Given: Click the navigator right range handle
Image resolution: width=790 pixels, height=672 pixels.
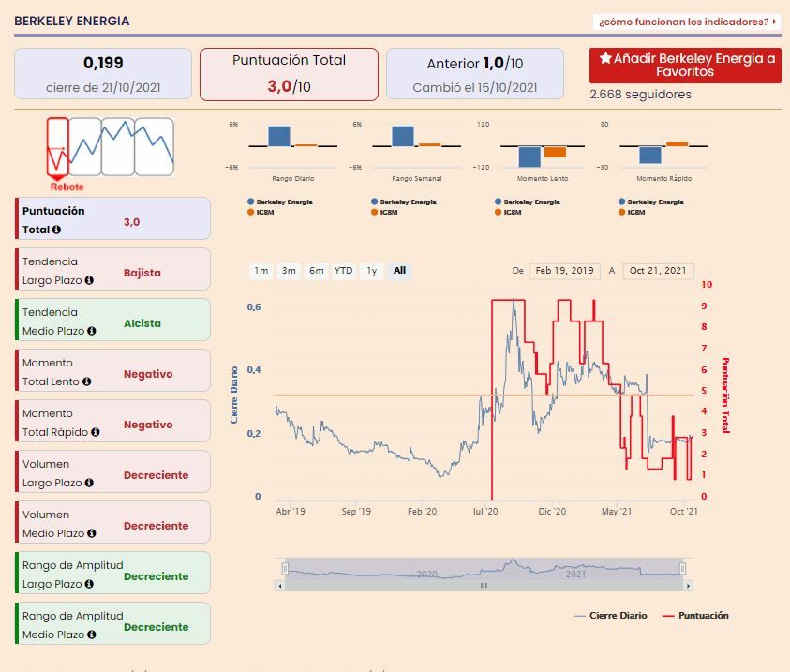Looking at the screenshot, I should tap(683, 569).
